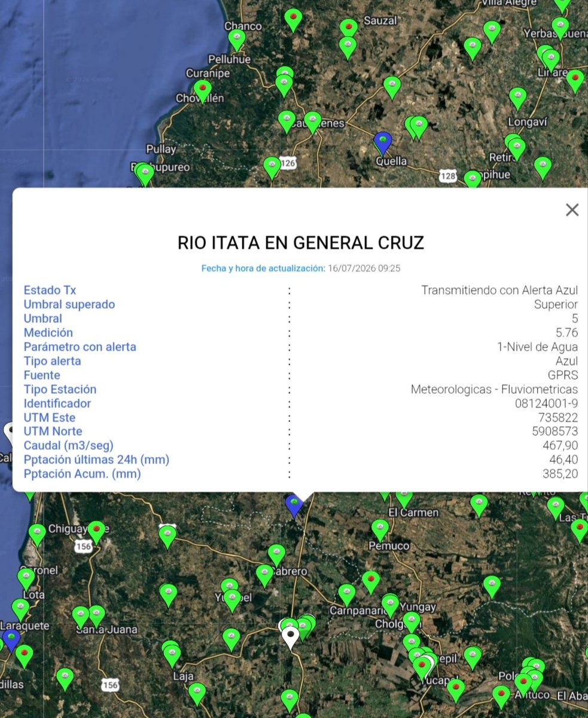Click the Caudal value 467,90
Screen dimensions: 588x718
[x=560, y=446]
